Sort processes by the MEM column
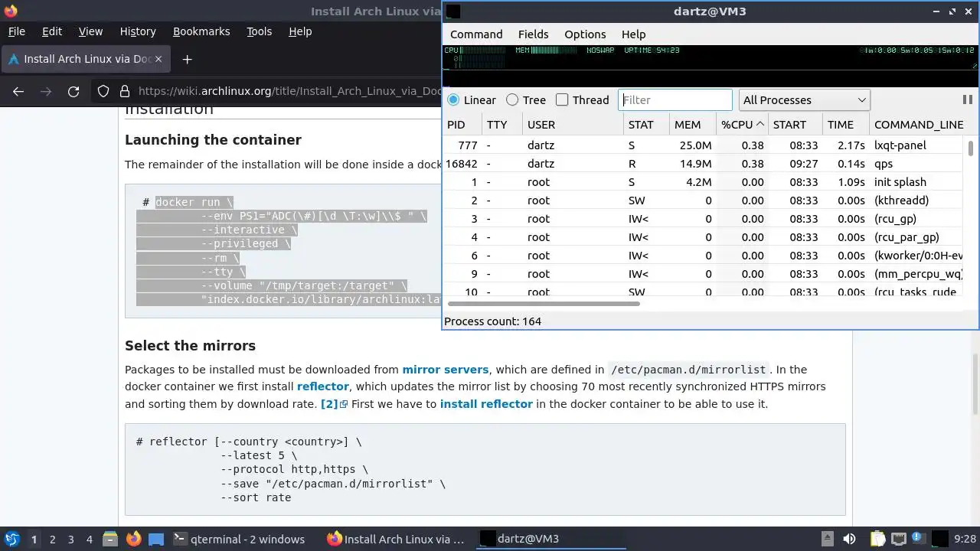The width and height of the screenshot is (980, 551). tap(692, 125)
